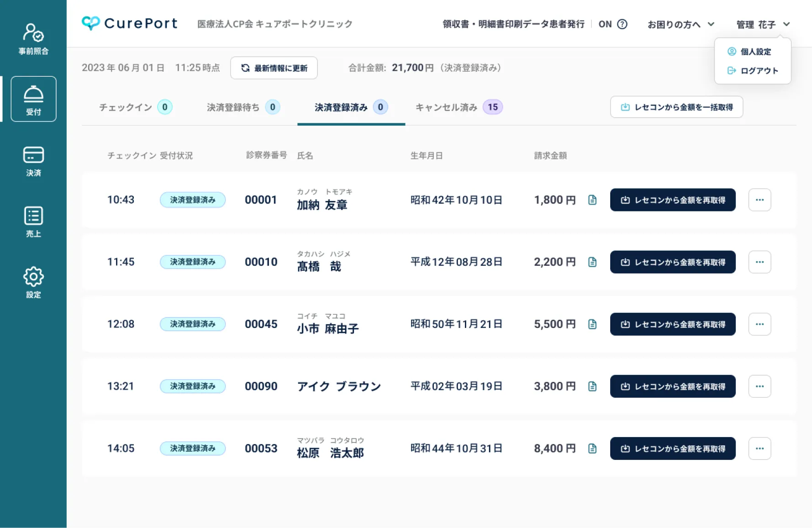Expand the お困りの方へ help dropdown
This screenshot has height=528, width=812.
click(680, 24)
